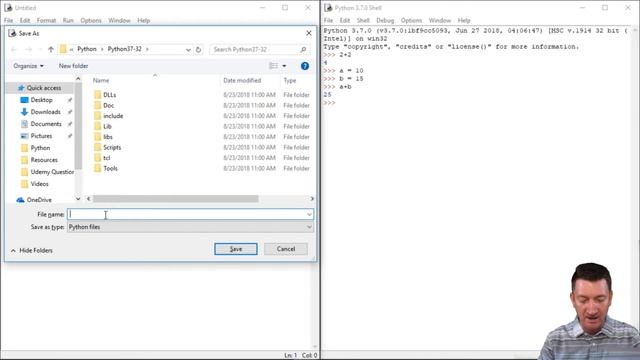This screenshot has height=360, width=640.
Task: Go up one folder level arrow
Action: [51, 49]
